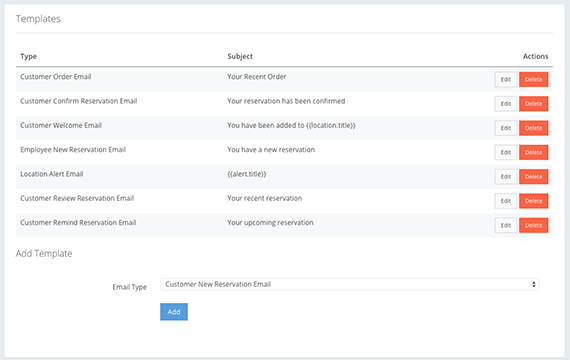Image resolution: width=570 pixels, height=360 pixels.
Task: Delete the Customer Remind Reservation Email template
Action: coord(533,225)
